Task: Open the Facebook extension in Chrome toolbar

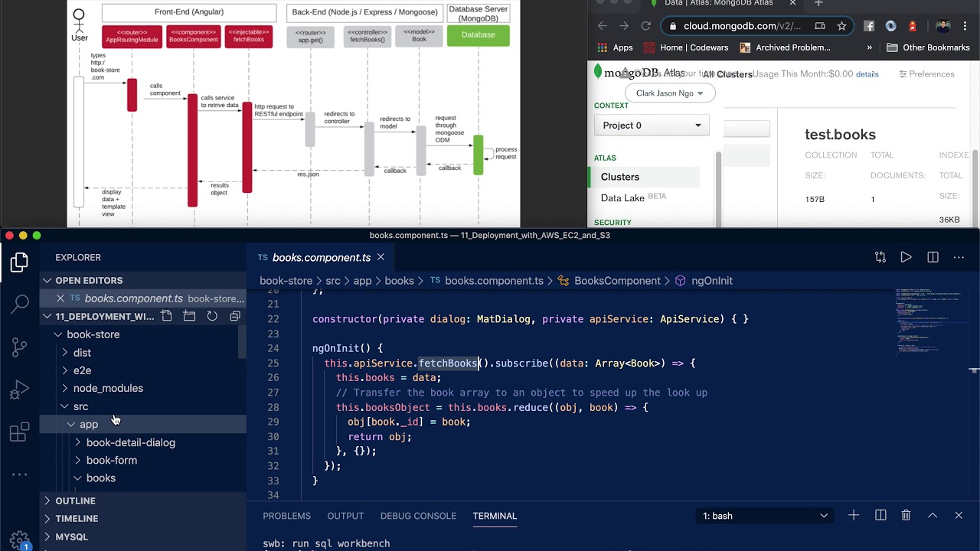Action: (869, 26)
